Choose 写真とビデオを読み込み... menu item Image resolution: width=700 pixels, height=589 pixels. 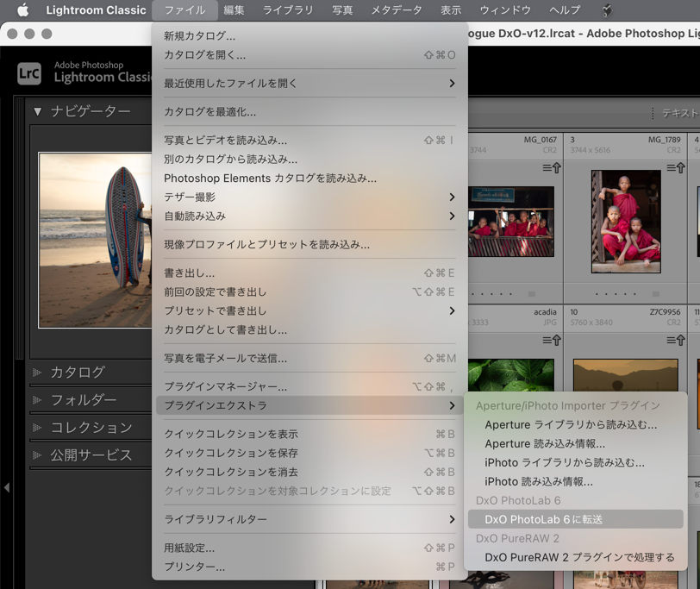pyautogui.click(x=309, y=141)
